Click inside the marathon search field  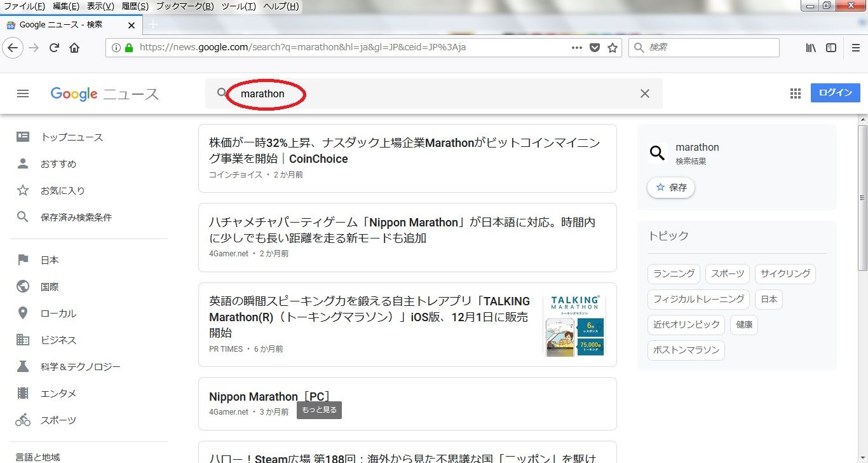(434, 93)
